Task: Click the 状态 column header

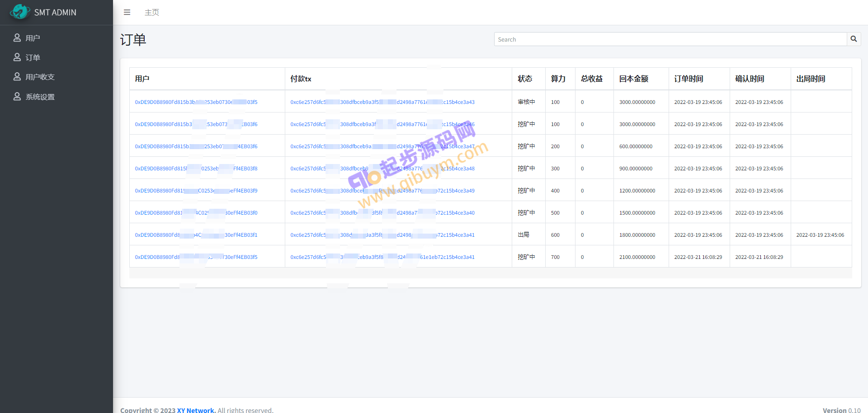Action: tap(525, 79)
